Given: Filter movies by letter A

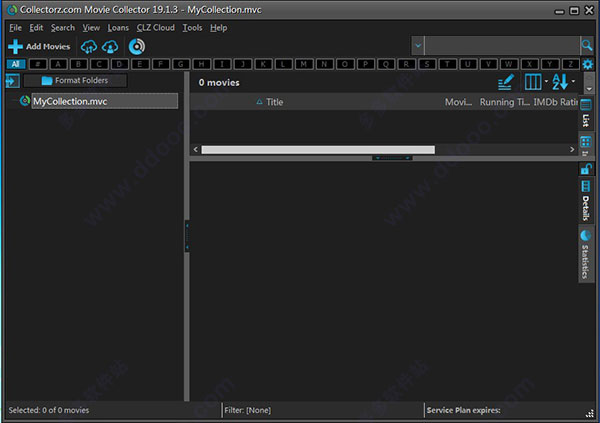Looking at the screenshot, I should click(58, 64).
